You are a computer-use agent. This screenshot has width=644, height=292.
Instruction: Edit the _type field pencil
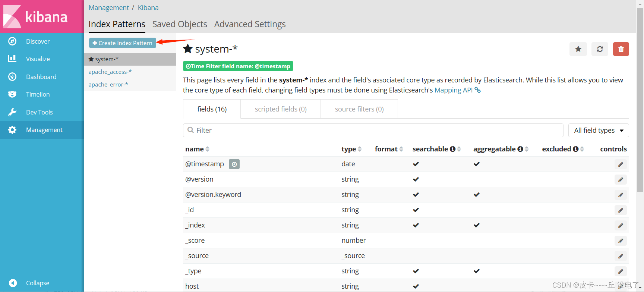[x=621, y=271]
